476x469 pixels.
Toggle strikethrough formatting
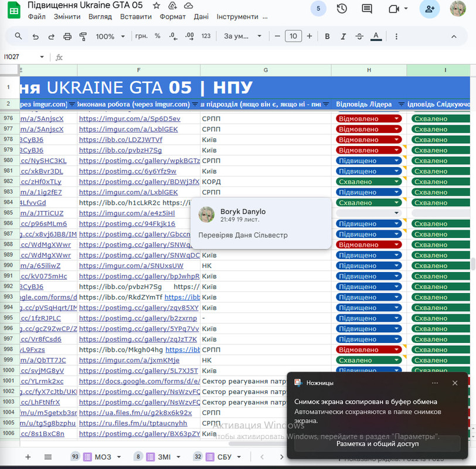click(x=359, y=36)
